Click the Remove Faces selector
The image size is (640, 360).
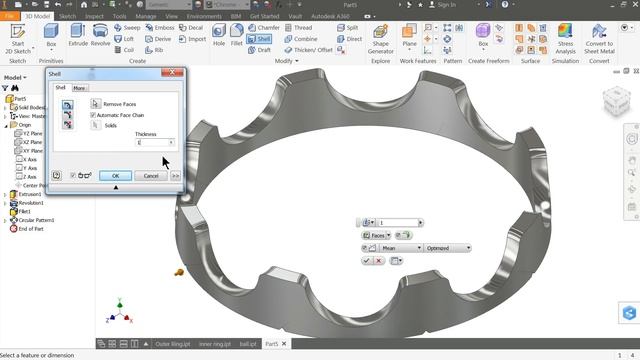(96, 104)
